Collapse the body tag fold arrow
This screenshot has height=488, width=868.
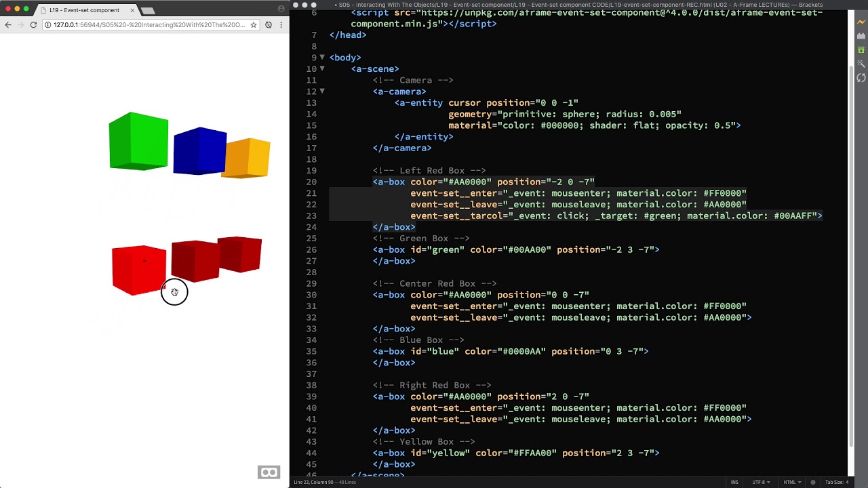(x=322, y=58)
